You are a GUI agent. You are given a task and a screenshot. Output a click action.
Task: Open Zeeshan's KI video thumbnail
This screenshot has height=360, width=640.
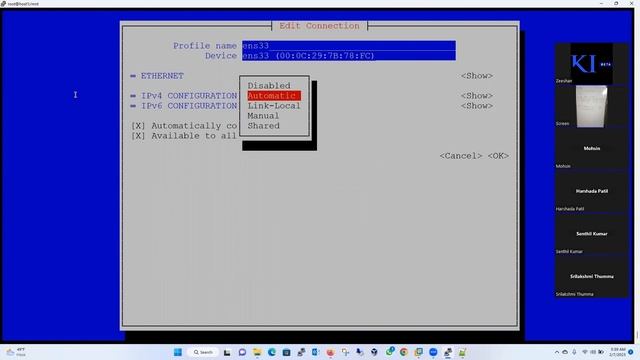591,64
